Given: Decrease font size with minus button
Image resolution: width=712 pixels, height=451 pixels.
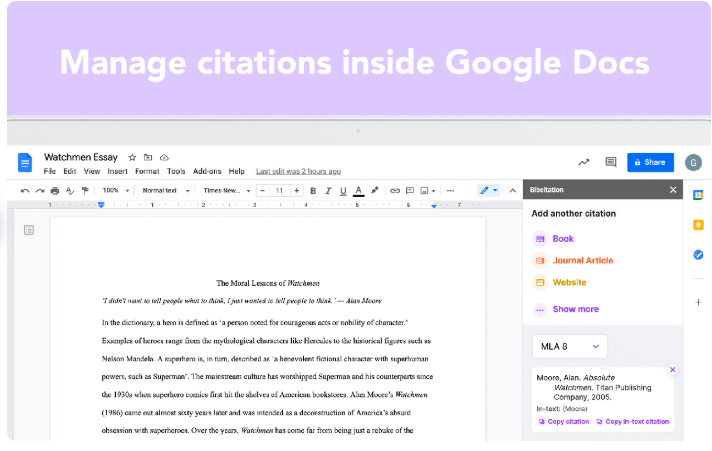Looking at the screenshot, I should tap(262, 191).
